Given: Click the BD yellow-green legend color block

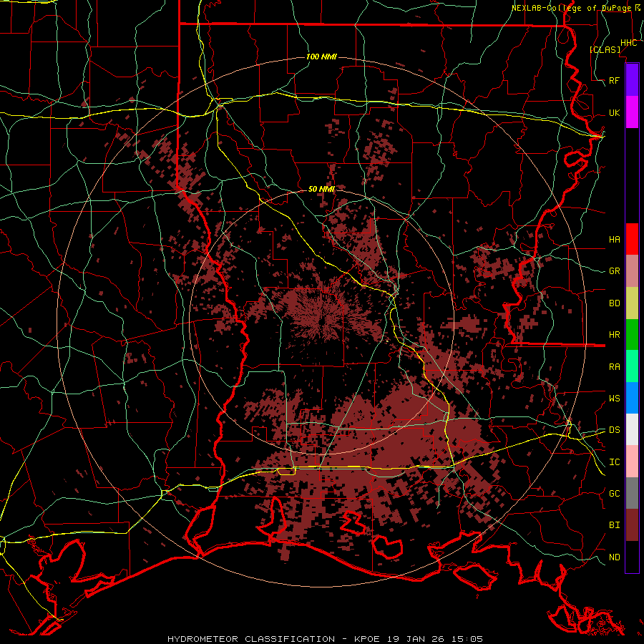Looking at the screenshot, I should tap(632, 303).
